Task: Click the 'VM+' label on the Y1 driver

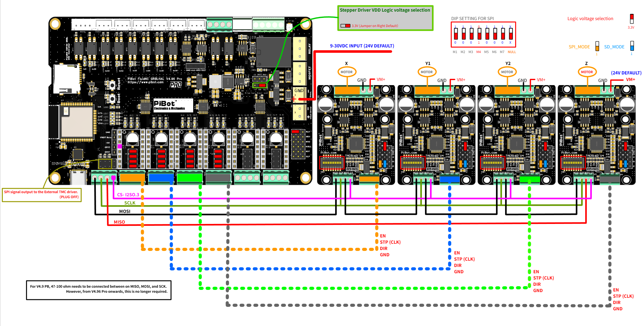Action: click(x=461, y=80)
